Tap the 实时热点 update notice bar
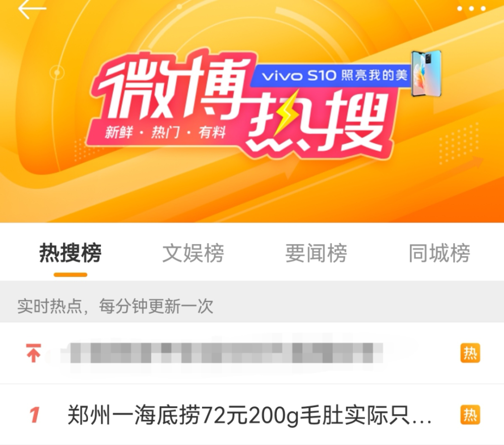This screenshot has width=504, height=445. click(252, 302)
